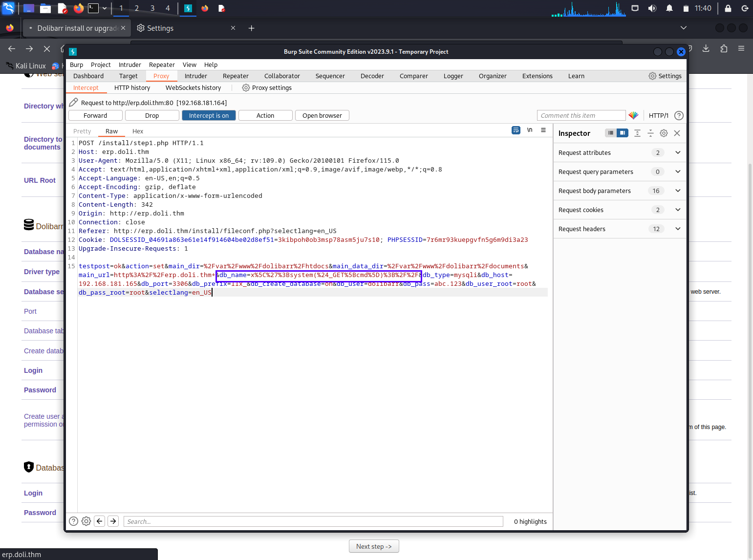Screen dimensions: 753x560
Task: Drop the intercepted request
Action: 152,115
